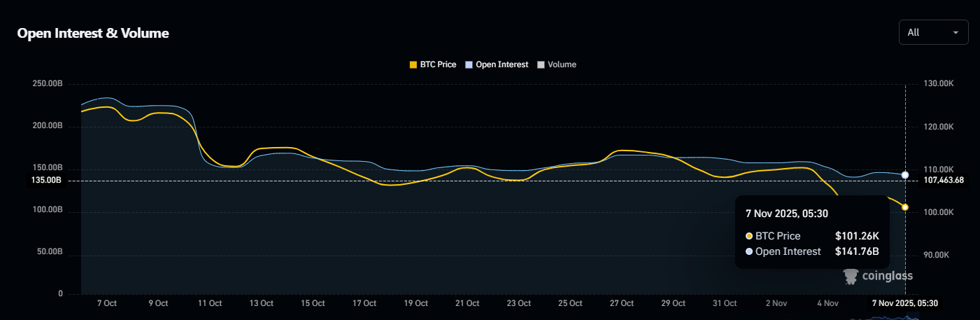980x320 pixels.
Task: Click the 107,463.68 price axis label
Action: pyautogui.click(x=944, y=180)
